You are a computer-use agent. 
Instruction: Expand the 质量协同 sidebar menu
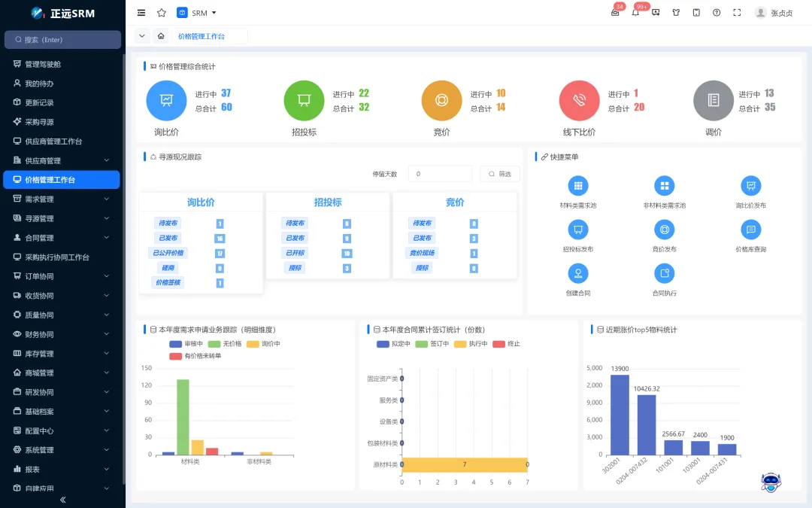[x=62, y=315]
